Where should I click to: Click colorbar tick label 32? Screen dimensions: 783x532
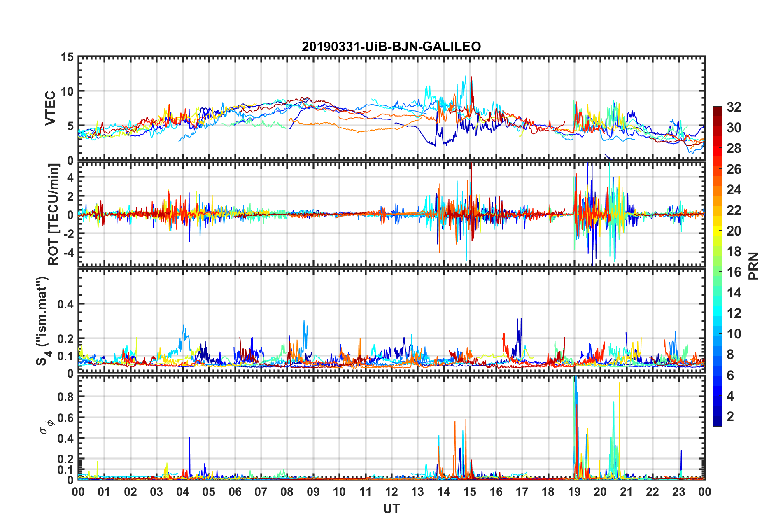(734, 107)
